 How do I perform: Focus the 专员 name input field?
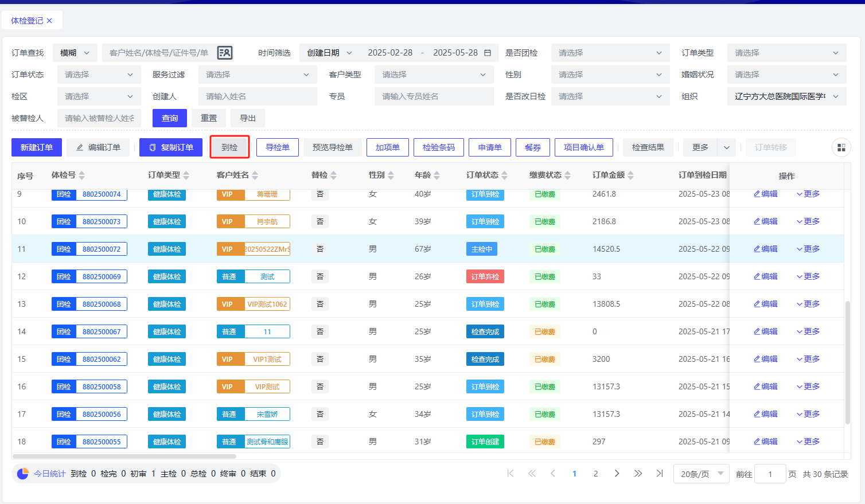434,96
